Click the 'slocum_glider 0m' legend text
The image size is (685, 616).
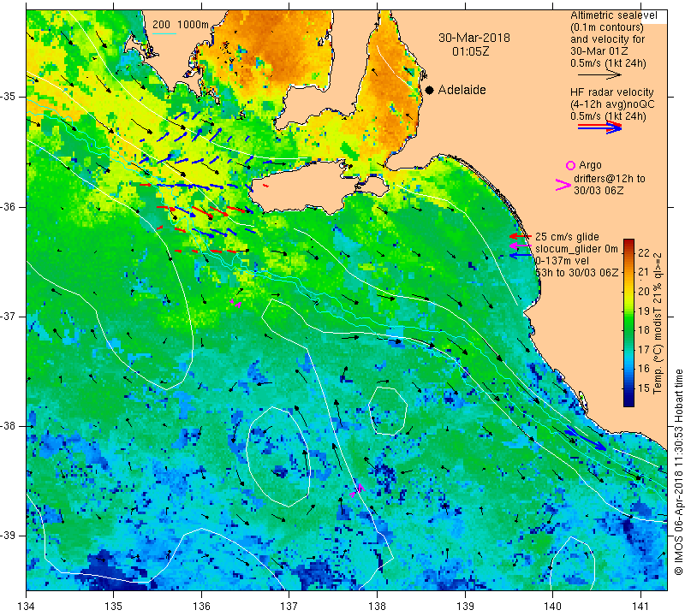576,249
